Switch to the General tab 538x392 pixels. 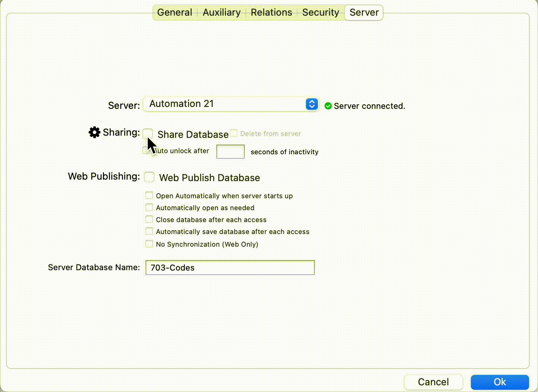(175, 13)
